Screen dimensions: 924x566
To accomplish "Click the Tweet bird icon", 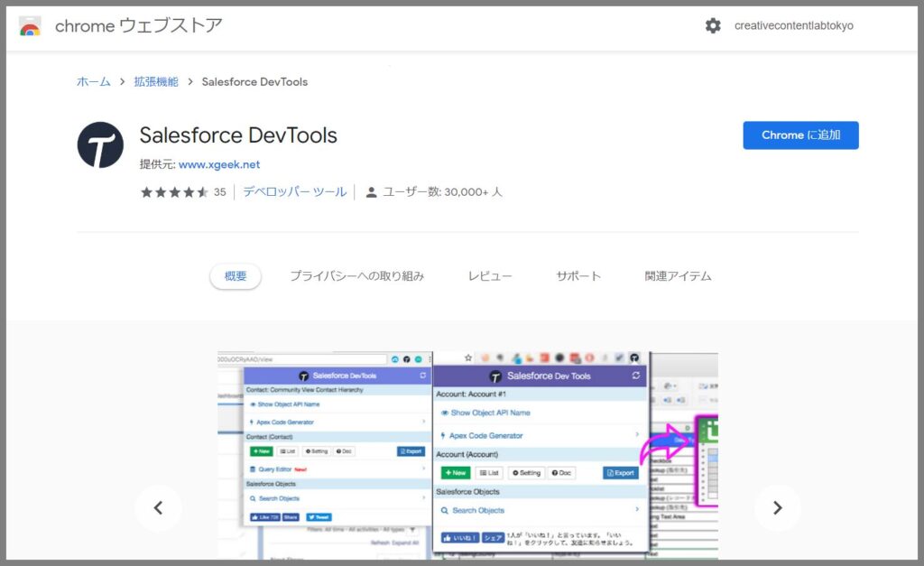I will coord(311,517).
